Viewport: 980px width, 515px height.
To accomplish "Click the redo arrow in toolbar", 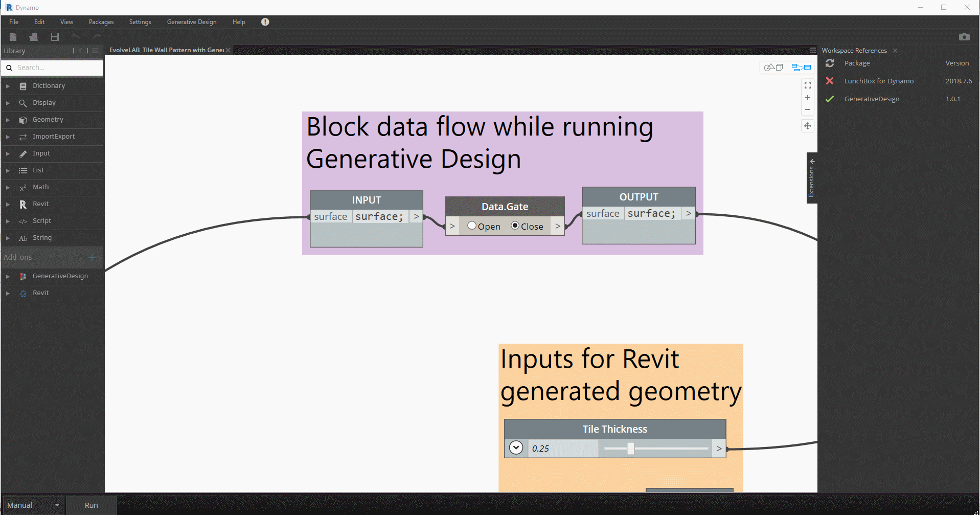I will pos(97,37).
